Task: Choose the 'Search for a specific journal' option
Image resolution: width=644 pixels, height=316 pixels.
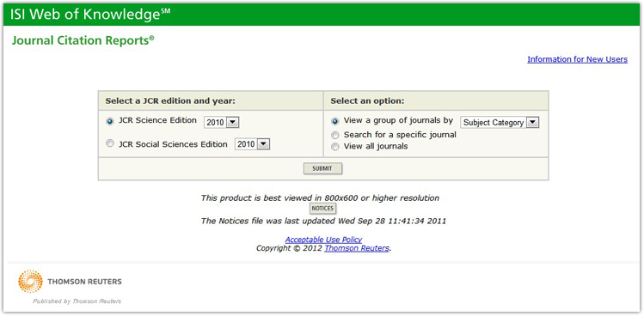Action: point(335,135)
